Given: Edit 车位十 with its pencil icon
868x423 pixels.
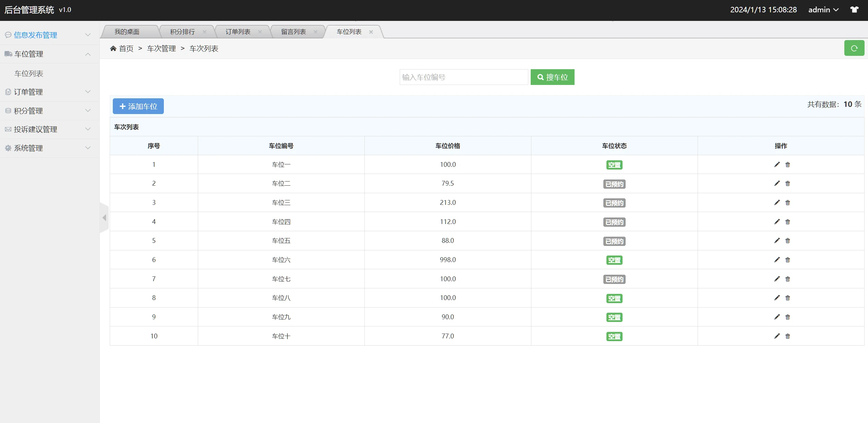Looking at the screenshot, I should 777,336.
